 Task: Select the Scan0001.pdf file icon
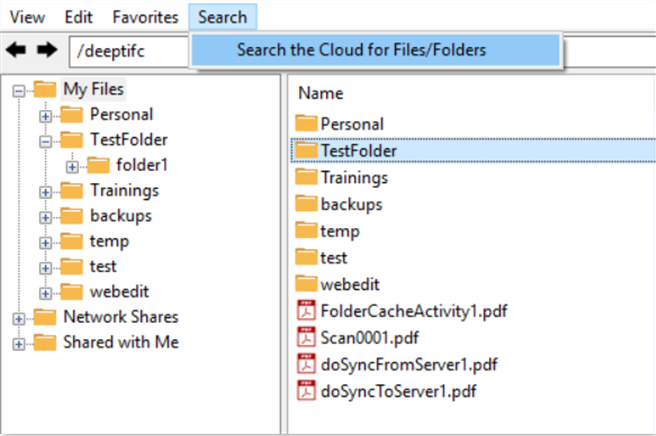[x=306, y=337]
